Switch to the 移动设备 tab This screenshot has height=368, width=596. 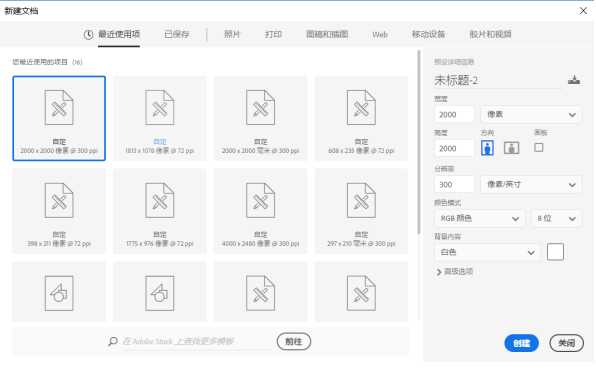(x=428, y=34)
